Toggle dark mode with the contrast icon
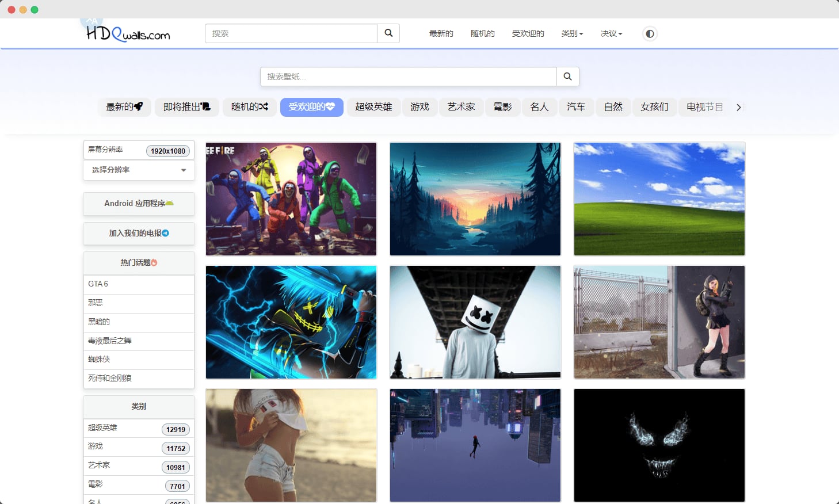This screenshot has height=504, width=839. click(x=650, y=34)
